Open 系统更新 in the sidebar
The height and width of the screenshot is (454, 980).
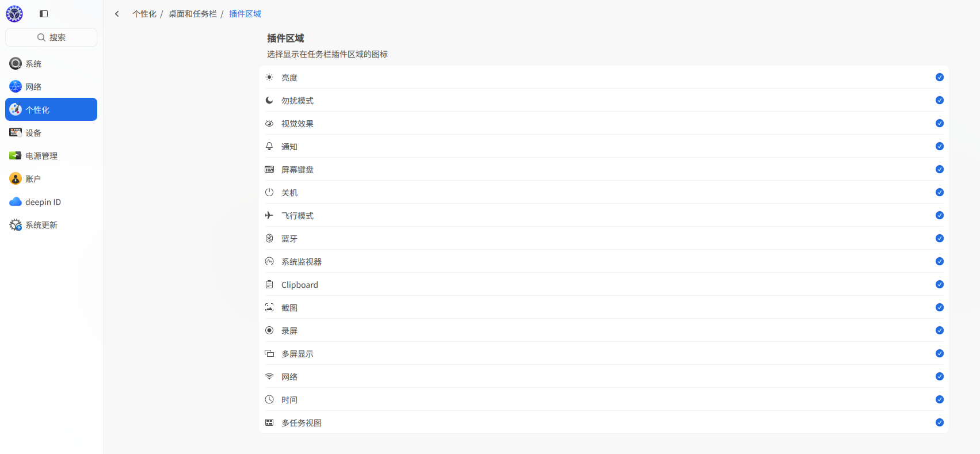tap(51, 224)
